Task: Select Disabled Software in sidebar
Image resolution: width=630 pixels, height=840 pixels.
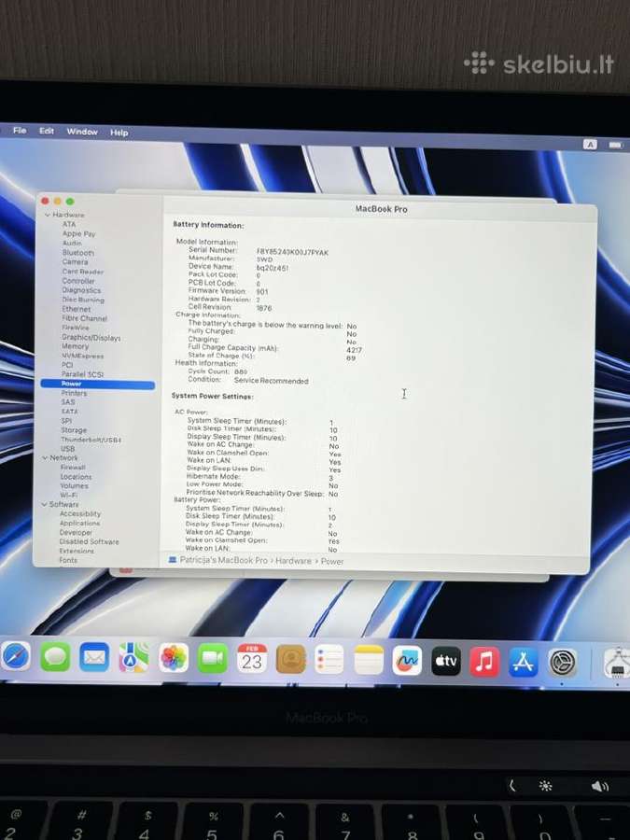Action: [90, 541]
